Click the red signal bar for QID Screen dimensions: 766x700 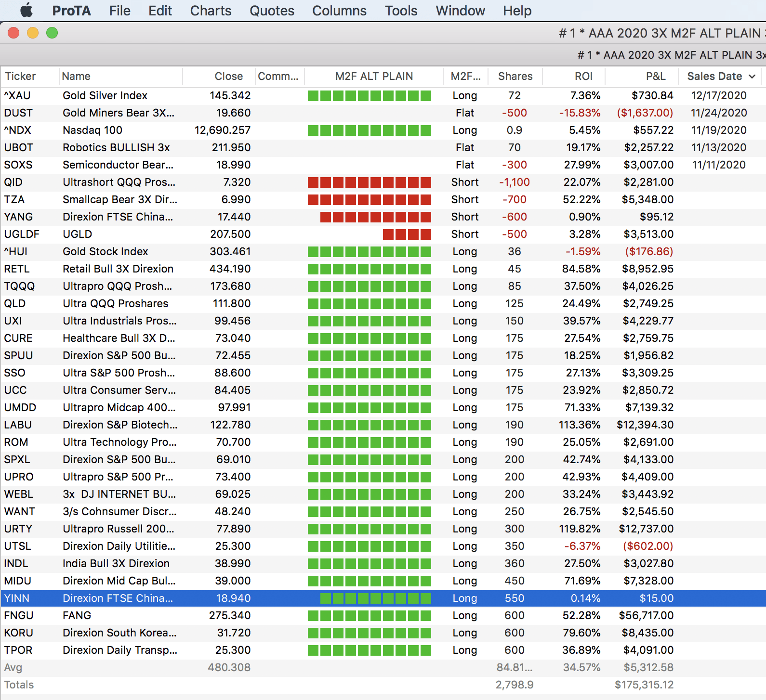370,182
